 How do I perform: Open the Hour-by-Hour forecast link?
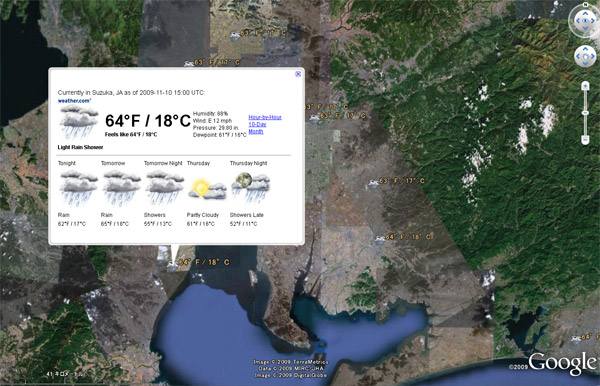click(x=265, y=117)
